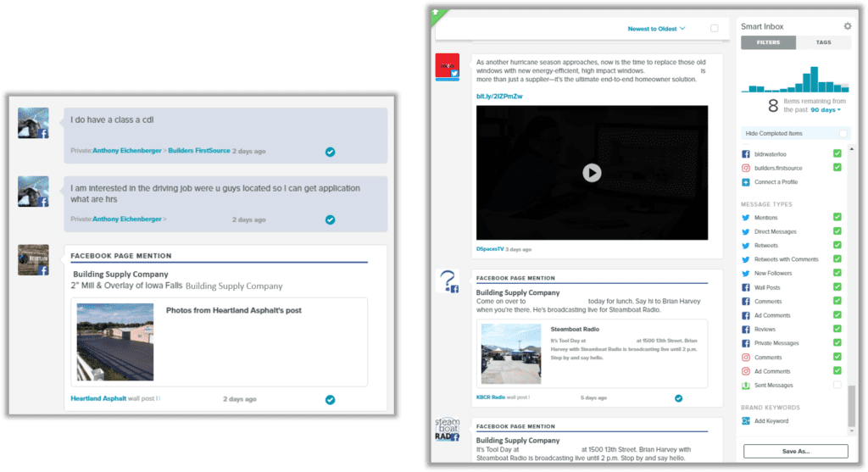The width and height of the screenshot is (868, 472).
Task: Uncheck the bldrwaterloo profile filter
Action: pos(837,153)
